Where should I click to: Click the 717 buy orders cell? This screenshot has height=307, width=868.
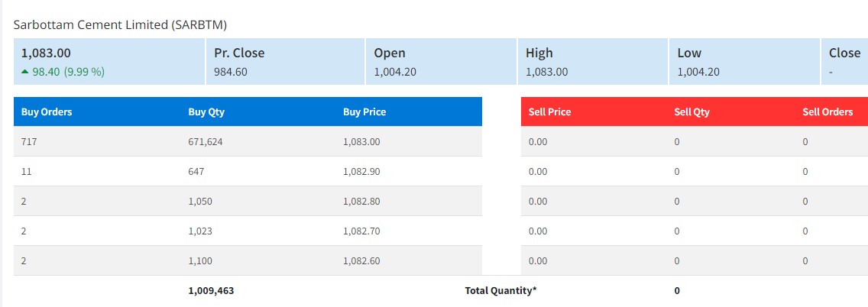pyautogui.click(x=29, y=142)
